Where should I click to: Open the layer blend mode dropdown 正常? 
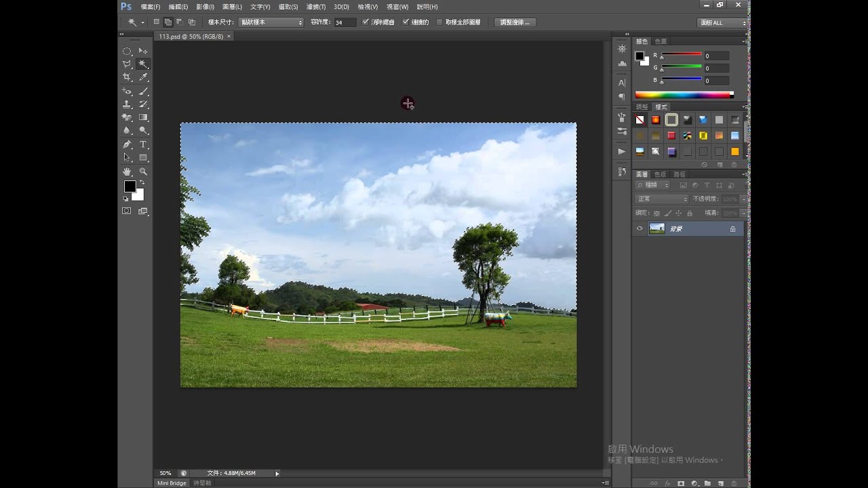661,199
